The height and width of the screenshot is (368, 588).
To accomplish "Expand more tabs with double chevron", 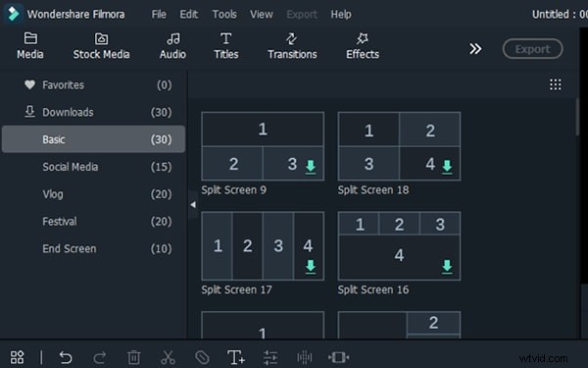I will click(x=475, y=49).
